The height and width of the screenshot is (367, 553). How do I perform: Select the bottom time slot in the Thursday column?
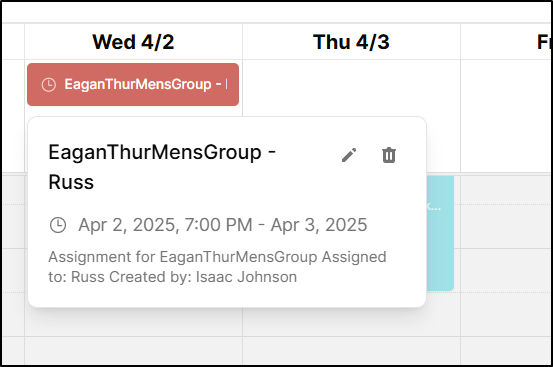click(x=351, y=351)
